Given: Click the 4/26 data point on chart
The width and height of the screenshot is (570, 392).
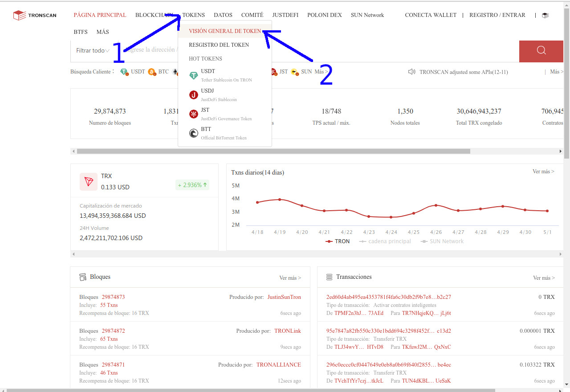Looking at the screenshot, I should (x=436, y=205).
